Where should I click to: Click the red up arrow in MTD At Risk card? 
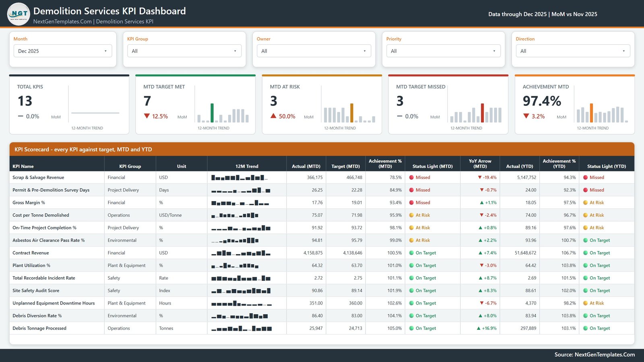(273, 116)
